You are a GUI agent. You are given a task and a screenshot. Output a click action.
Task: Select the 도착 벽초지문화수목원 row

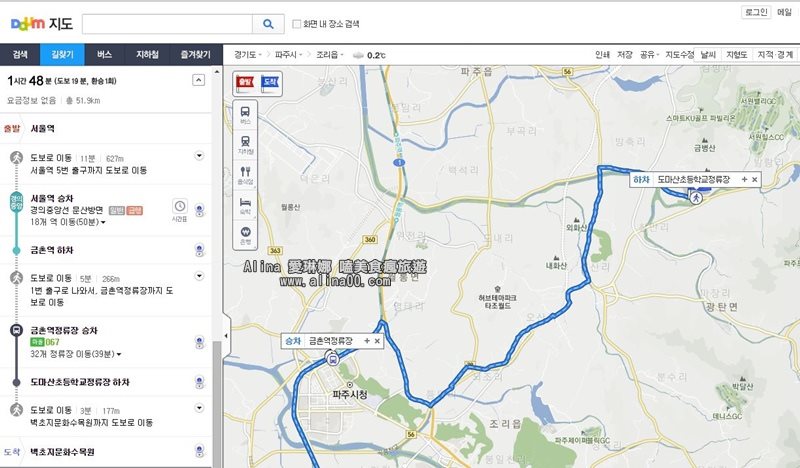tap(106, 452)
